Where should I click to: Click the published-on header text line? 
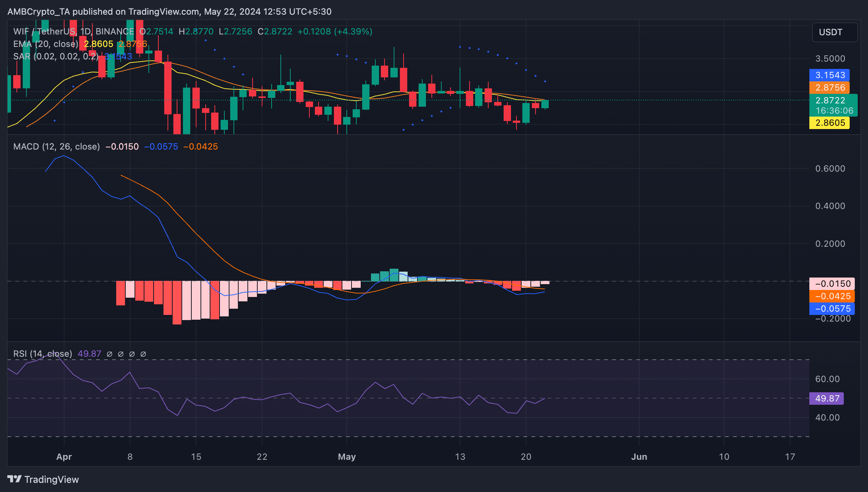point(169,12)
